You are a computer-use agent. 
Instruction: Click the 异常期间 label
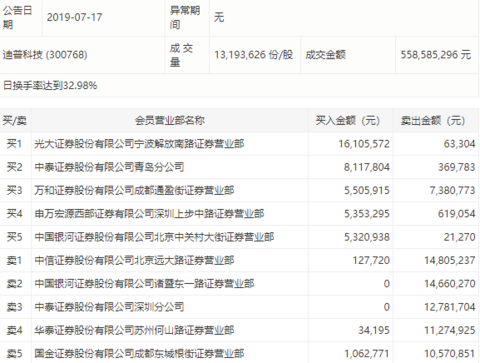[x=185, y=17]
